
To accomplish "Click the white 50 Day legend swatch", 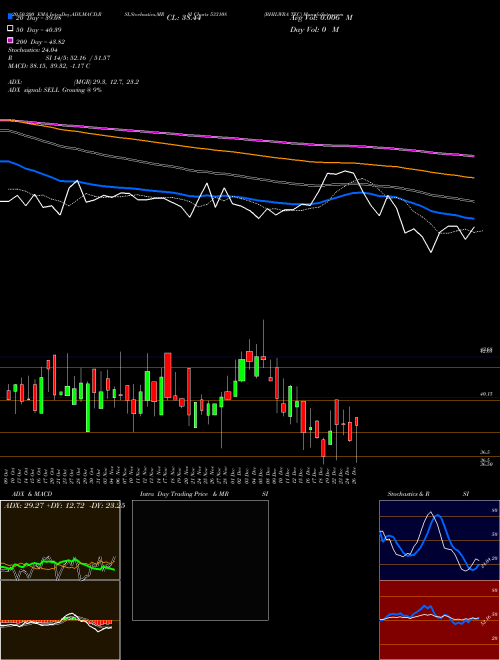I will 11,29.
